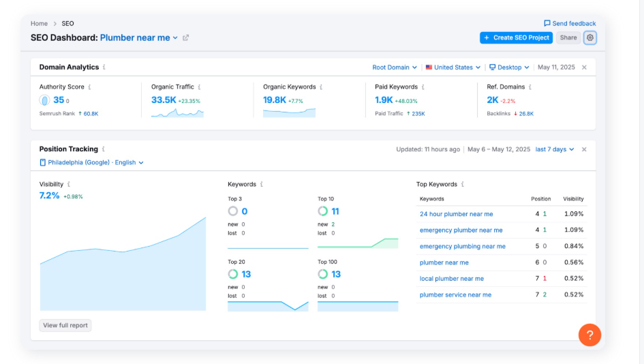Open keyword emergency plumbing near me
Image resolution: width=644 pixels, height=364 pixels.
coord(463,246)
